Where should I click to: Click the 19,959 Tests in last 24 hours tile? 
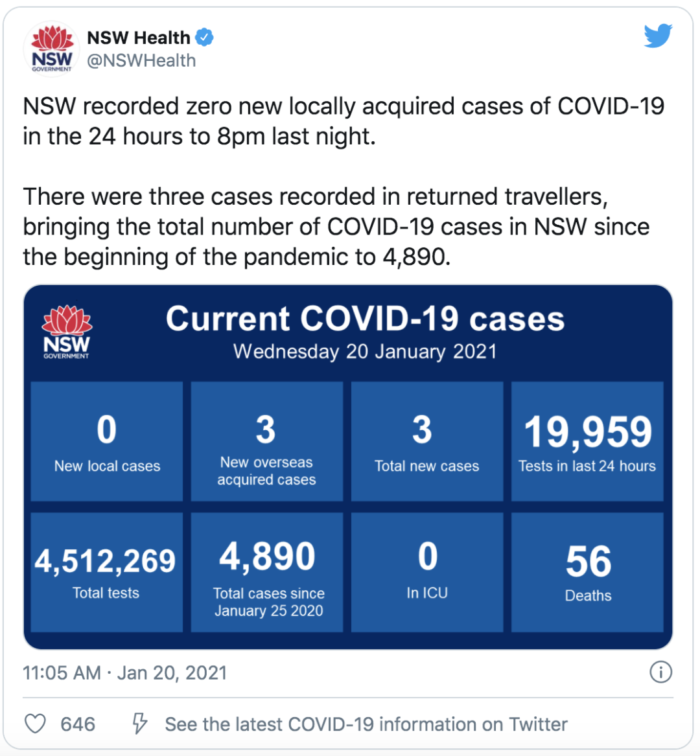click(587, 441)
